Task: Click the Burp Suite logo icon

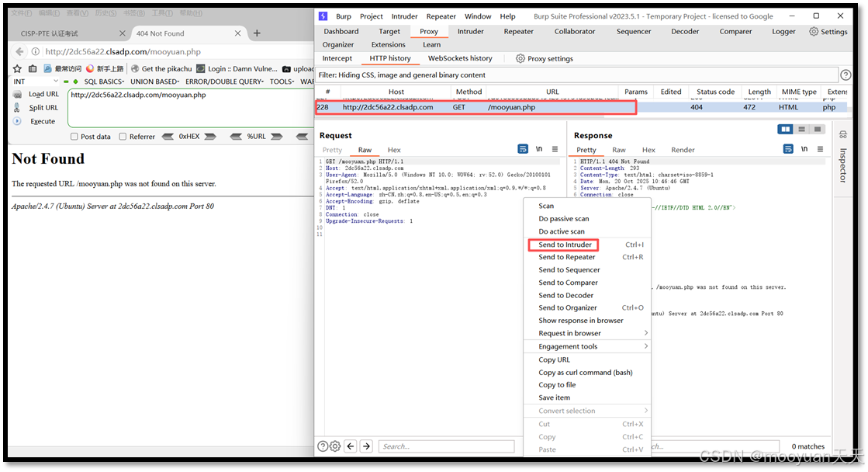Action: (x=323, y=16)
